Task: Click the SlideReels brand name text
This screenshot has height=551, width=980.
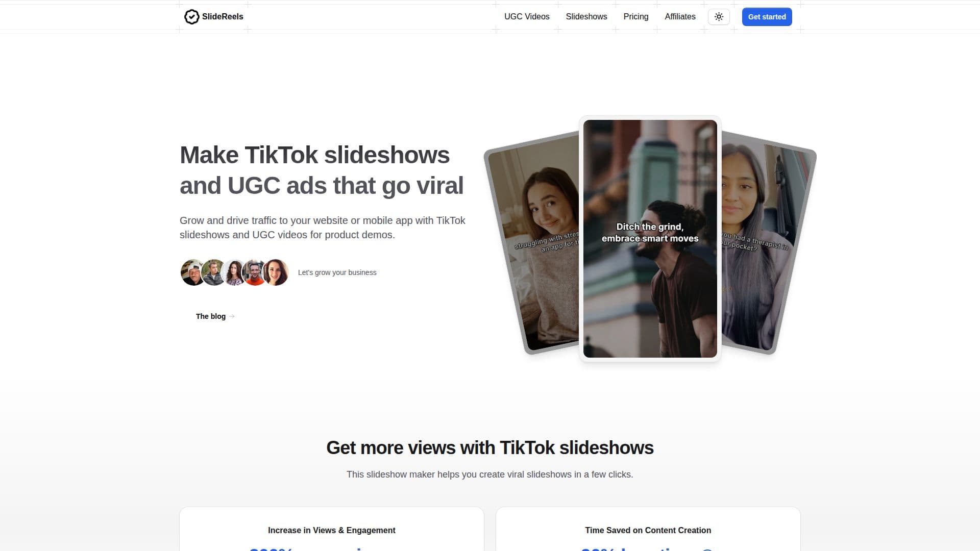Action: [223, 17]
